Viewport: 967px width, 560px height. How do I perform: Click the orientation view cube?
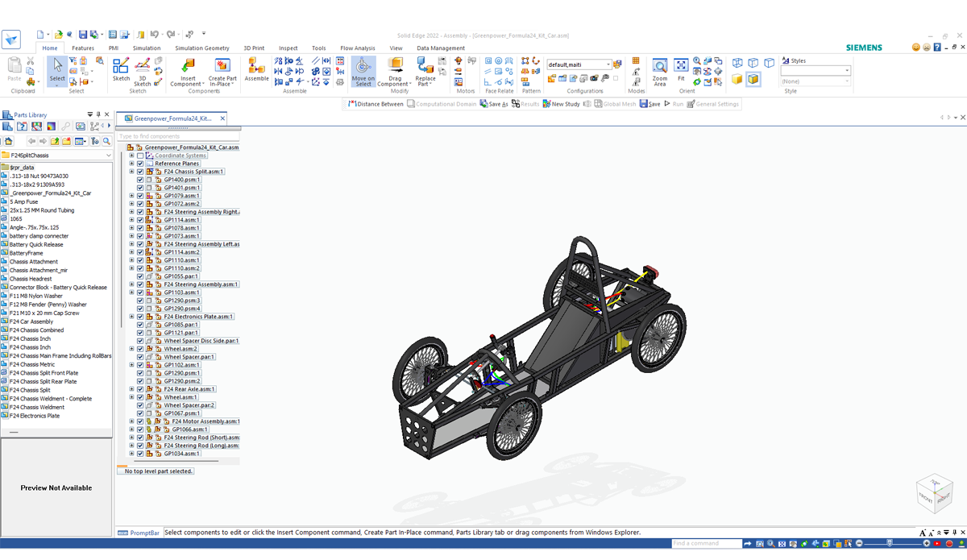[934, 492]
